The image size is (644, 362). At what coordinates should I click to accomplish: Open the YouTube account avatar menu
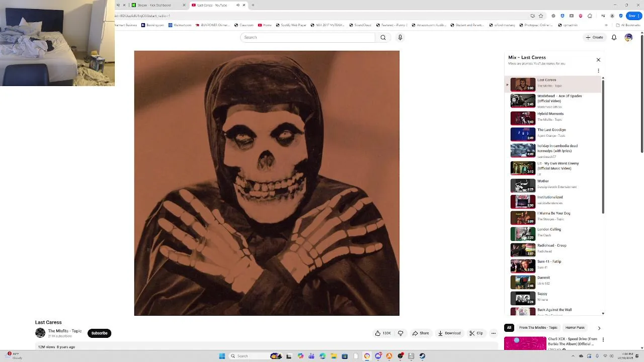click(x=628, y=37)
